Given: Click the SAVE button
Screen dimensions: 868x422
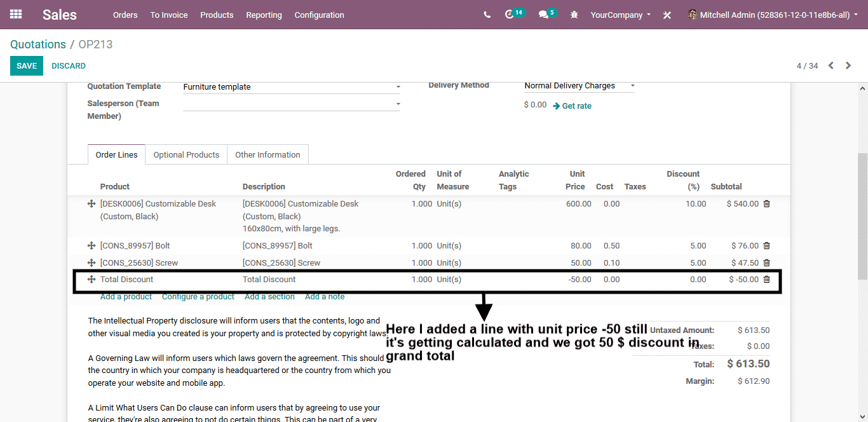Looking at the screenshot, I should click(27, 66).
